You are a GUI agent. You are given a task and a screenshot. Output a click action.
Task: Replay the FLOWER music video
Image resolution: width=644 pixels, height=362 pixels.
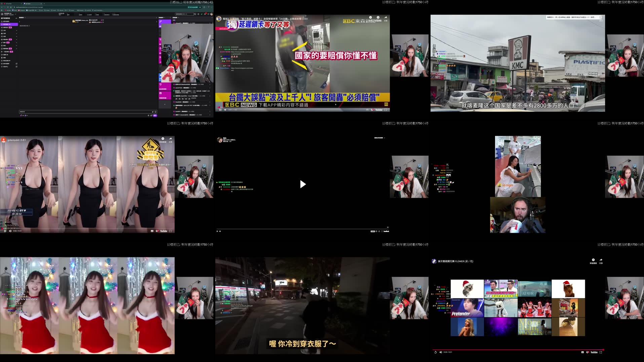coord(435,352)
